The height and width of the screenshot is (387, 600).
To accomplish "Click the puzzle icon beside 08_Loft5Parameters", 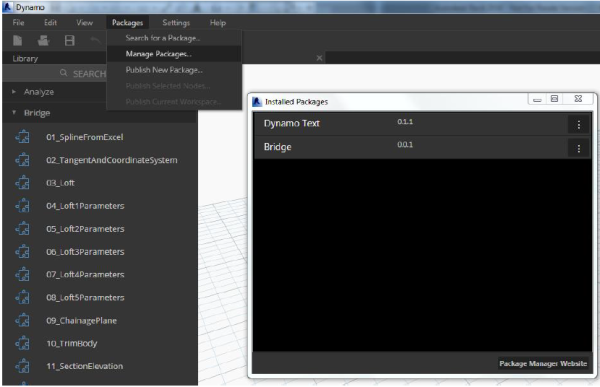I will pos(23,297).
